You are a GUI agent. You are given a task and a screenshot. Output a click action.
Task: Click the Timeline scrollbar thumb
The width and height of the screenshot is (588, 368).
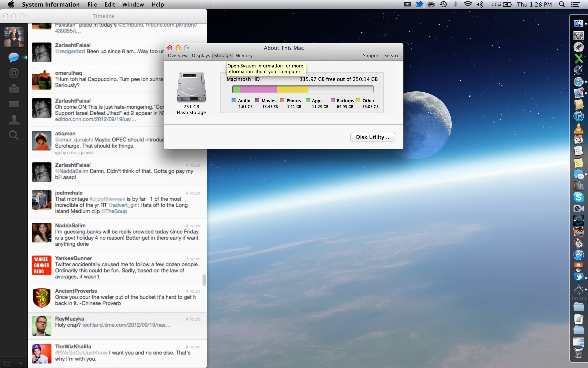pos(204,280)
